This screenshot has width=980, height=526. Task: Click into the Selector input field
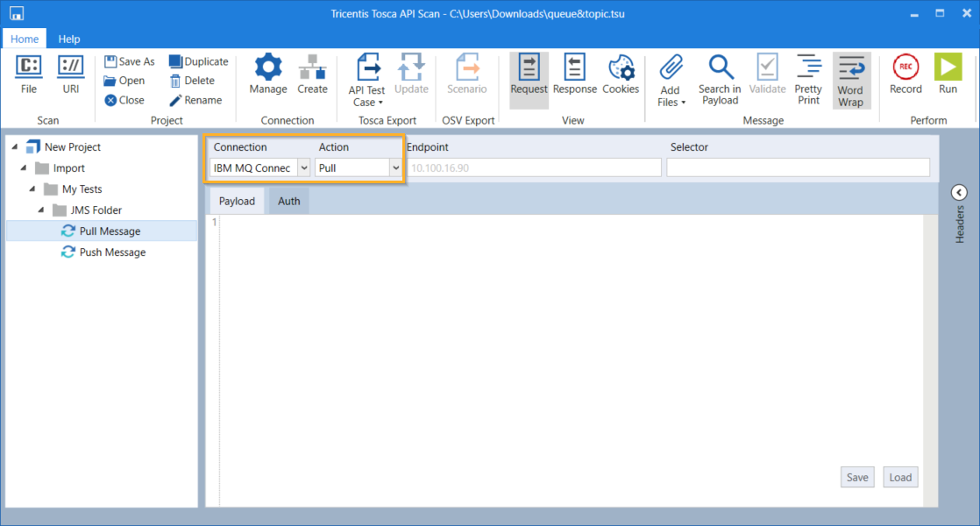(x=798, y=167)
